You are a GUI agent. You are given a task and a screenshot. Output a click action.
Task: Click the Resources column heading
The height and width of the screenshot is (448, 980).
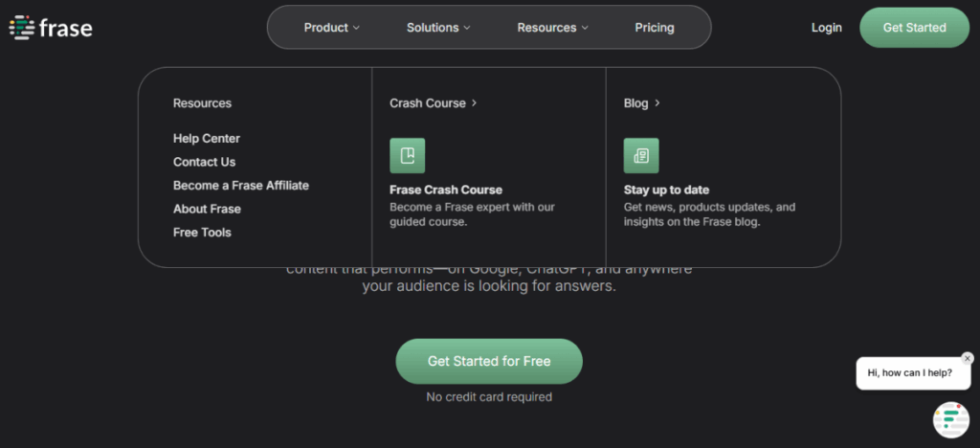coord(202,103)
